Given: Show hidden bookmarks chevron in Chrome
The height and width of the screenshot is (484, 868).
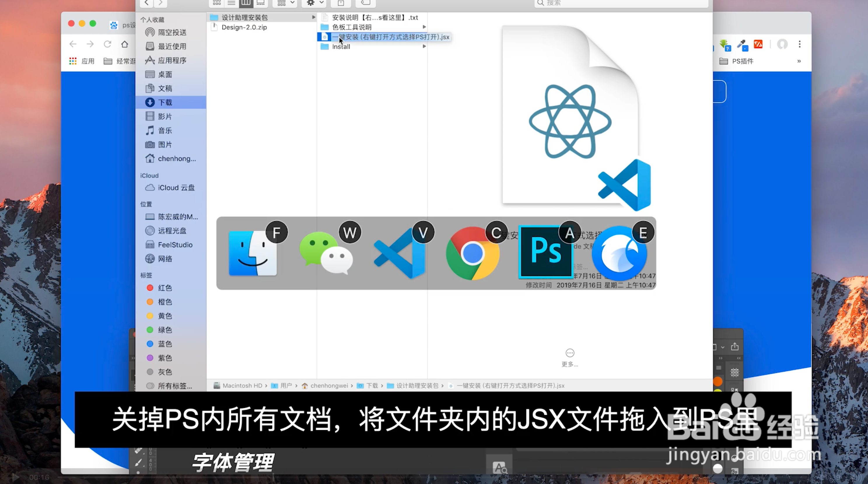Looking at the screenshot, I should (799, 61).
